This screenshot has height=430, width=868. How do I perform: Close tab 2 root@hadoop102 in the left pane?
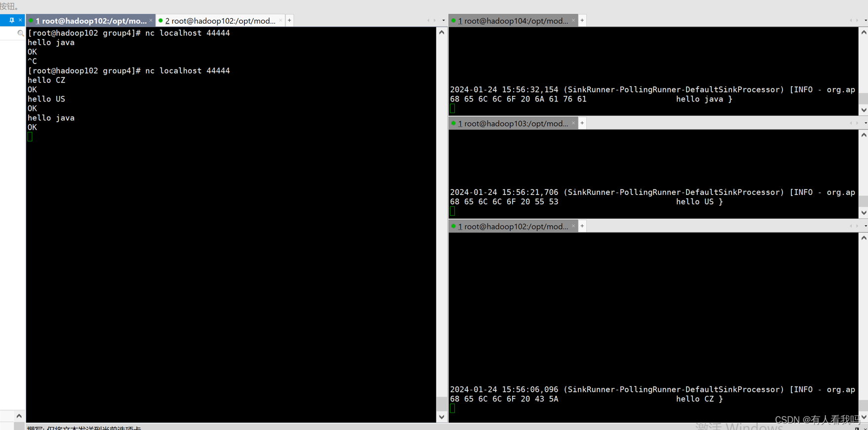point(281,20)
